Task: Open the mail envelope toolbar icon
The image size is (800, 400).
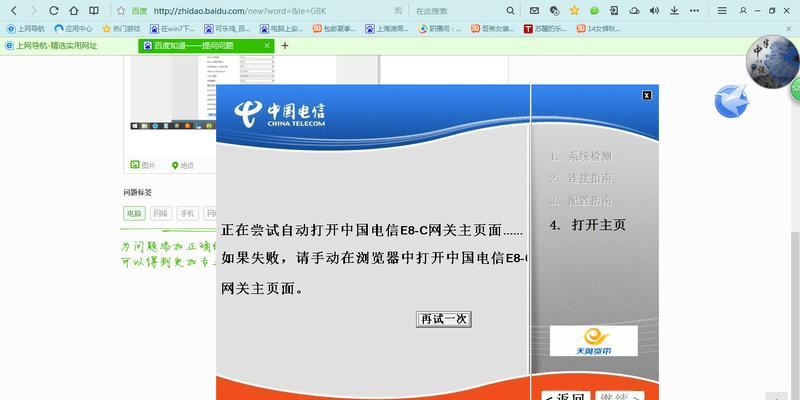Action: click(x=534, y=11)
